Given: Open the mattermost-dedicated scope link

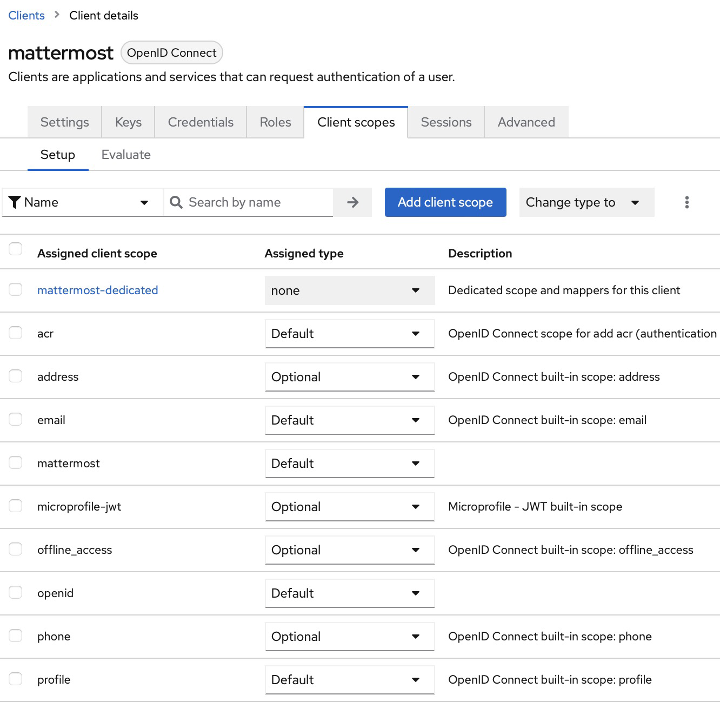Looking at the screenshot, I should [x=98, y=290].
